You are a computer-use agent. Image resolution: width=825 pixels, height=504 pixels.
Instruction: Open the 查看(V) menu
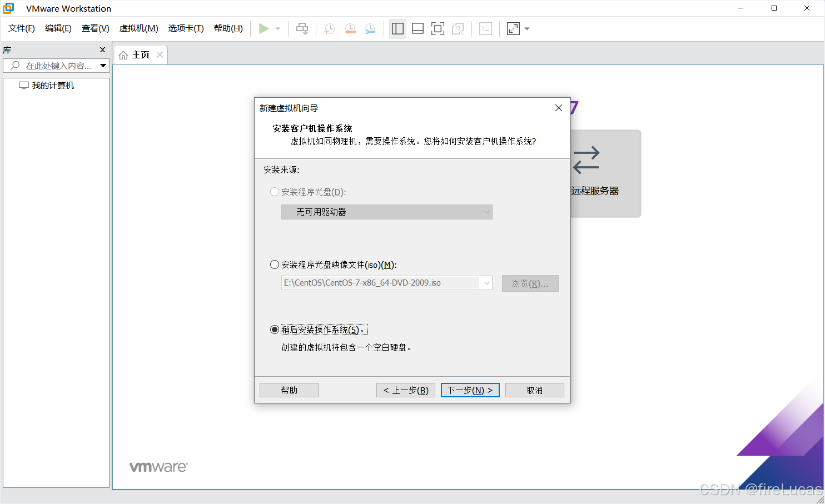pyautogui.click(x=96, y=28)
